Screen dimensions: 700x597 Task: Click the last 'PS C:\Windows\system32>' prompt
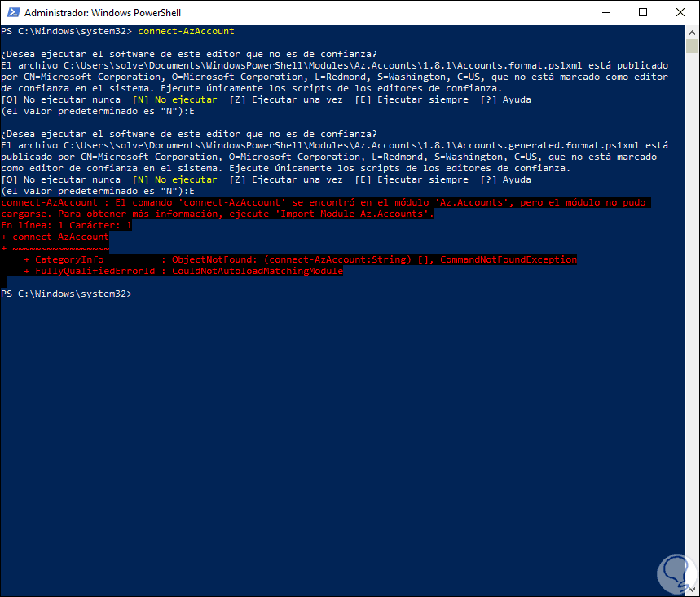point(67,294)
